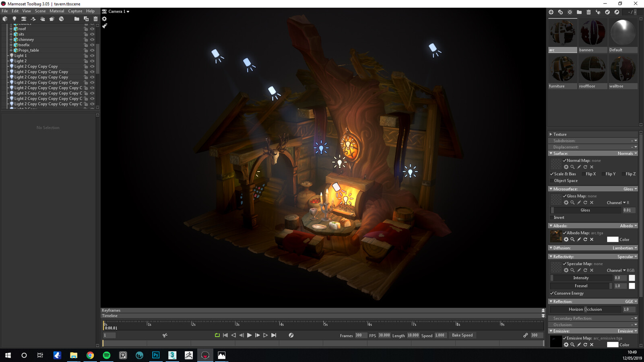This screenshot has height=362, width=644.
Task: Open the Microsurface Gloss dropdown
Action: pyautogui.click(x=630, y=189)
